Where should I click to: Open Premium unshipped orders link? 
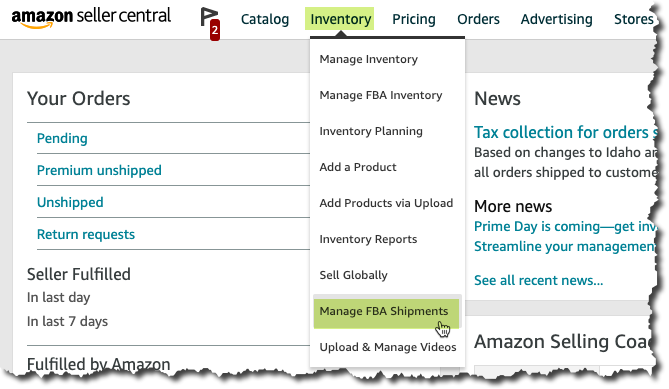pos(99,170)
